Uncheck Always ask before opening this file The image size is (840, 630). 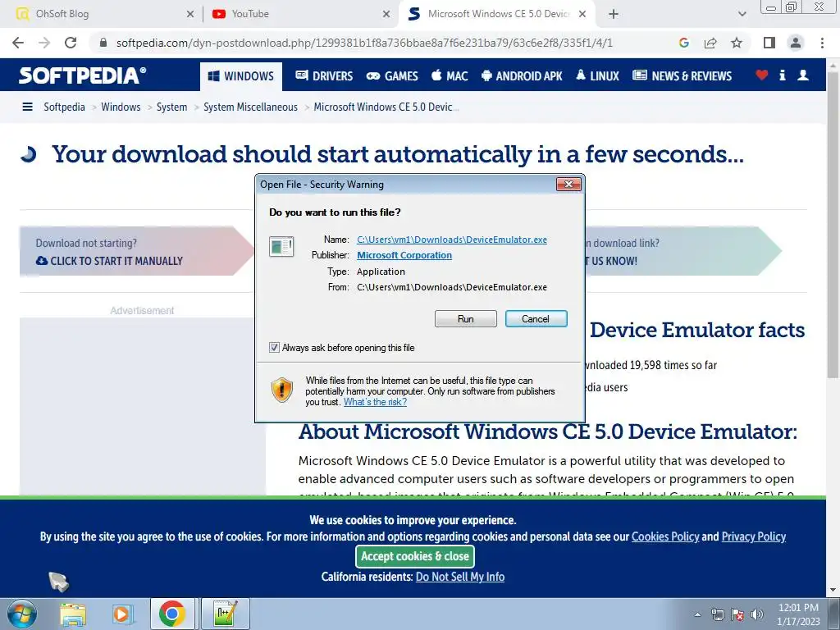pos(274,348)
